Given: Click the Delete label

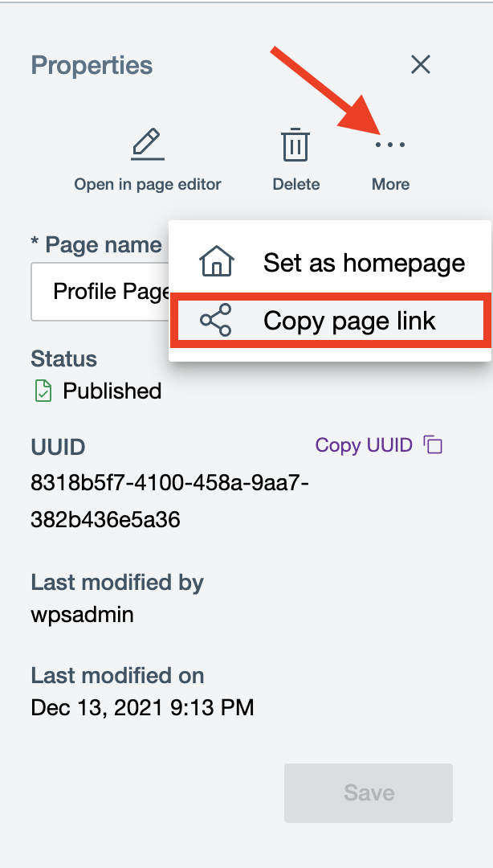Looking at the screenshot, I should tap(295, 183).
